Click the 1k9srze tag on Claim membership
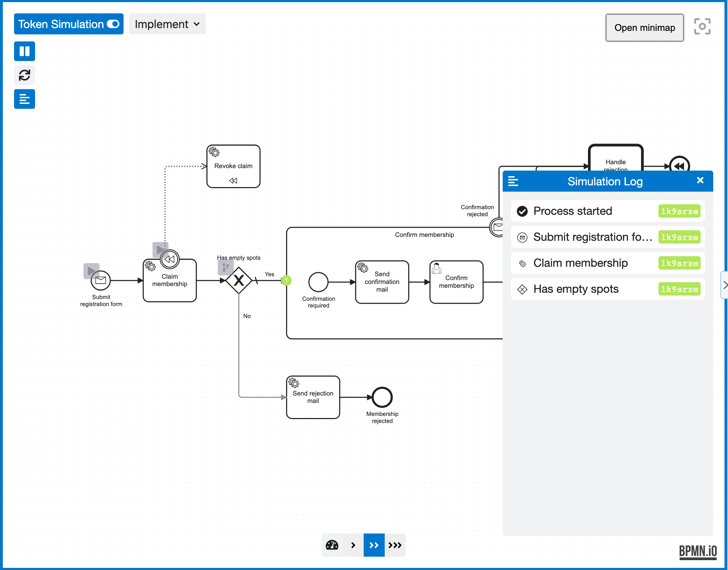Viewport: 728px width, 570px height. [679, 263]
